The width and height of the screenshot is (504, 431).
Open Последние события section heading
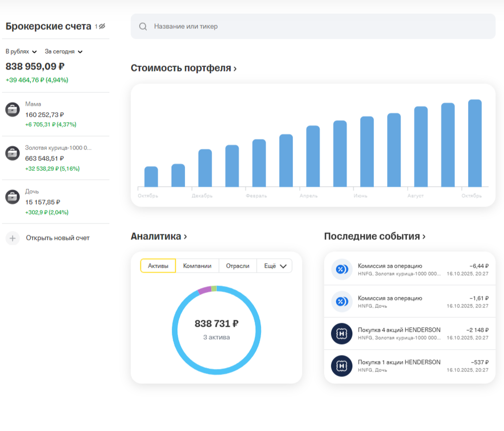[x=374, y=236]
